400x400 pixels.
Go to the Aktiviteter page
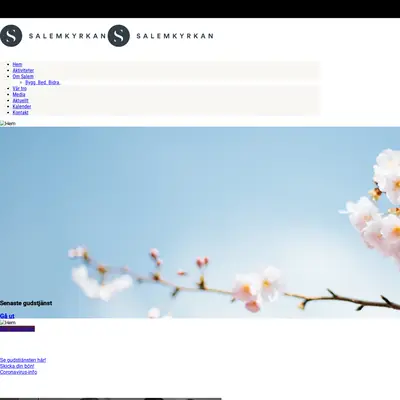coord(23,70)
